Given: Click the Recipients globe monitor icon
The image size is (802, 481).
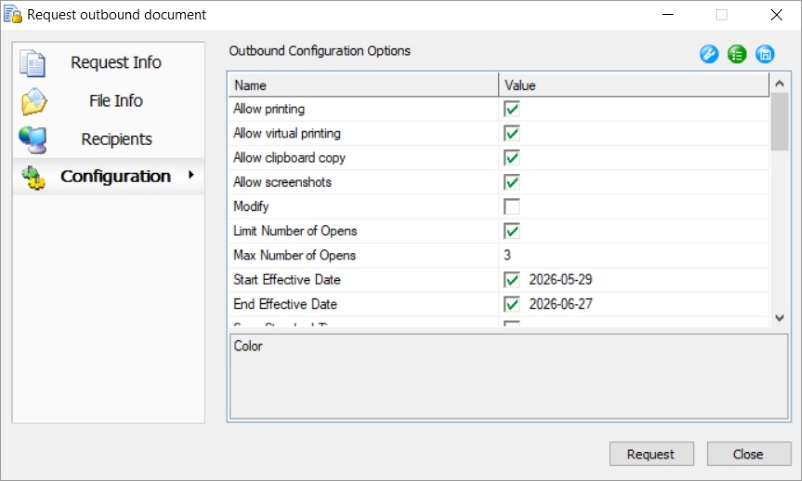Looking at the screenshot, I should click(33, 139).
